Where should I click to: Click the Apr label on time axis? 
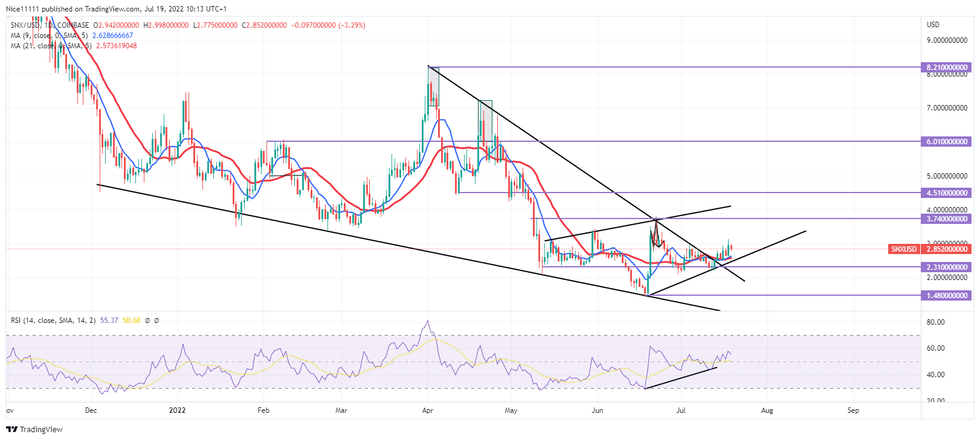[x=428, y=410]
